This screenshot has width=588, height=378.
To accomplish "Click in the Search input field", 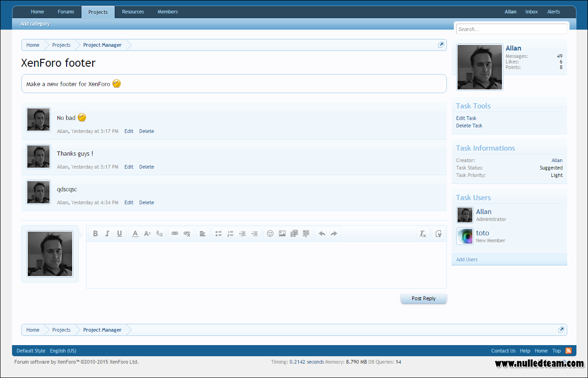I will pos(512,29).
